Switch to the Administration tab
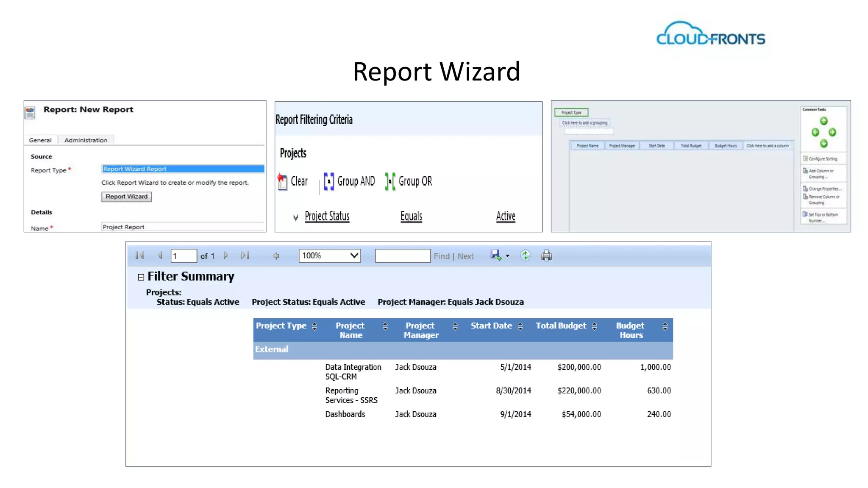This screenshot has width=868, height=488. coord(86,140)
